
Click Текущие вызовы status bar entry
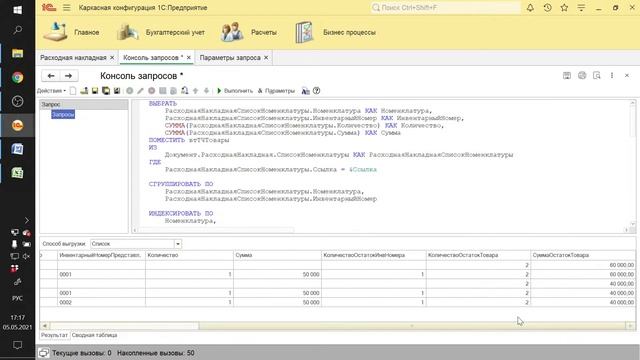tap(82, 353)
